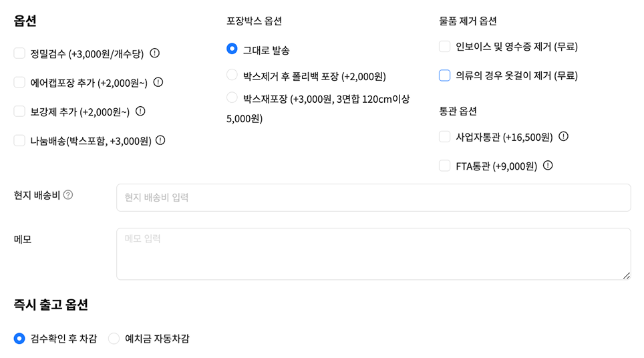Viewport: 644px width, 358px height.
Task: Click info icon beside FTA통관
Action: tap(548, 165)
